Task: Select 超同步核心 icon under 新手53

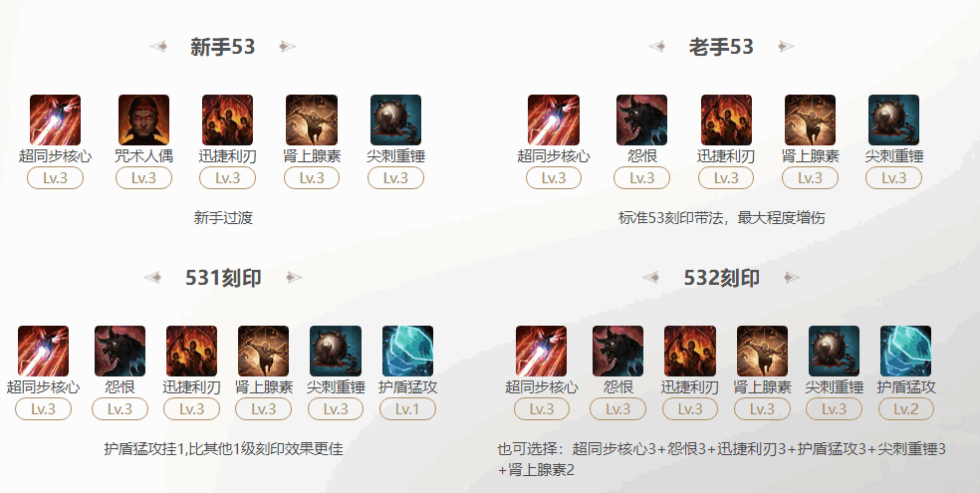Action: click(55, 120)
